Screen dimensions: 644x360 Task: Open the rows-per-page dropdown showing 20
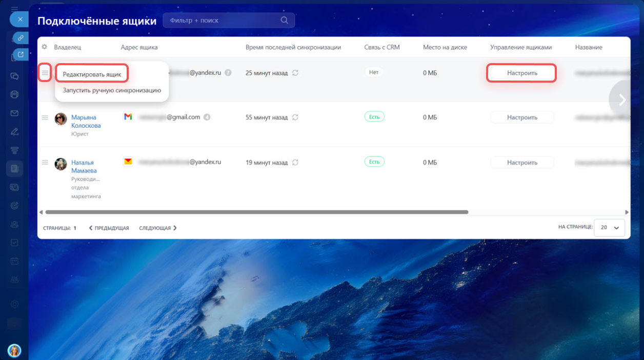pos(609,227)
